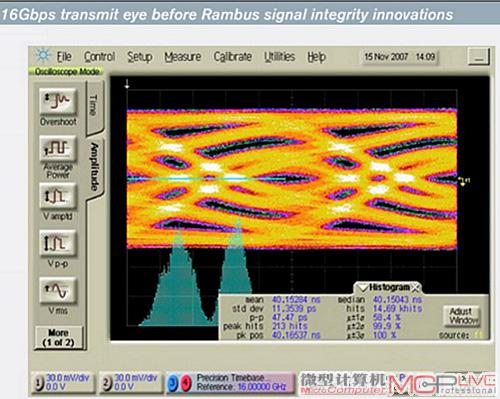Switch to the Time vertical tab
500x399 pixels.
[94, 106]
